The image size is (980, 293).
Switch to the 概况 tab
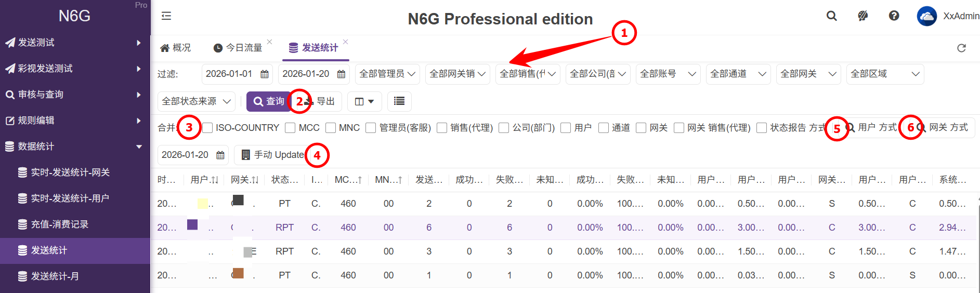tap(176, 48)
